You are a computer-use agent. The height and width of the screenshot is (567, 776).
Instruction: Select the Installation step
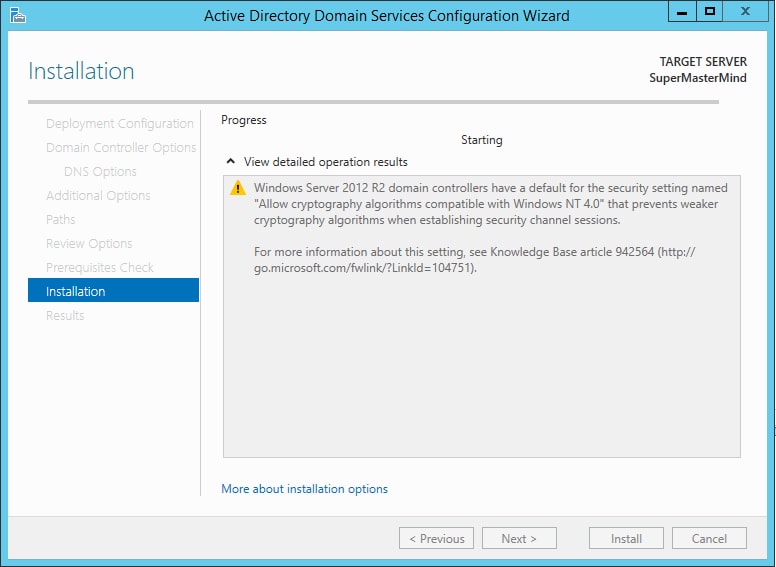76,292
